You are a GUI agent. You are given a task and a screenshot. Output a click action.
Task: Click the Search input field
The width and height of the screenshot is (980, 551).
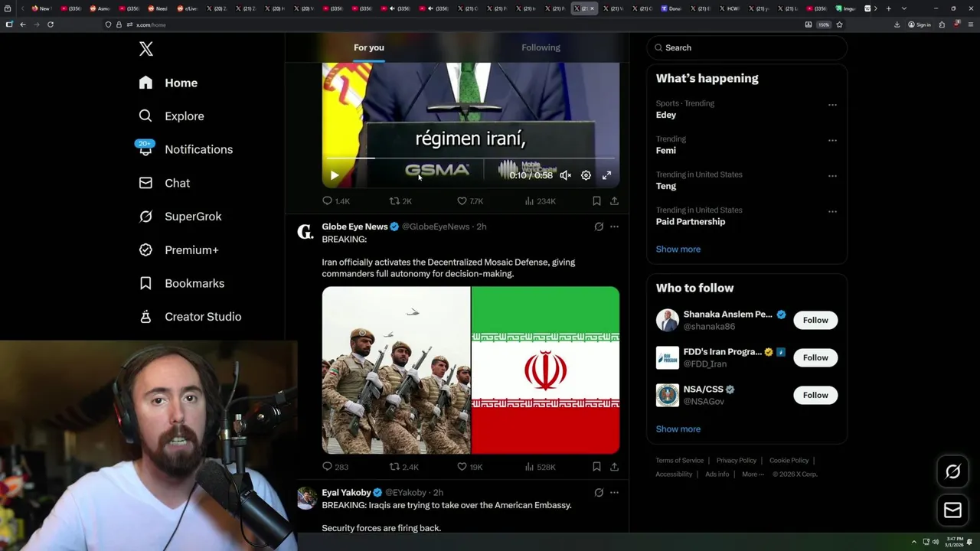(x=746, y=47)
